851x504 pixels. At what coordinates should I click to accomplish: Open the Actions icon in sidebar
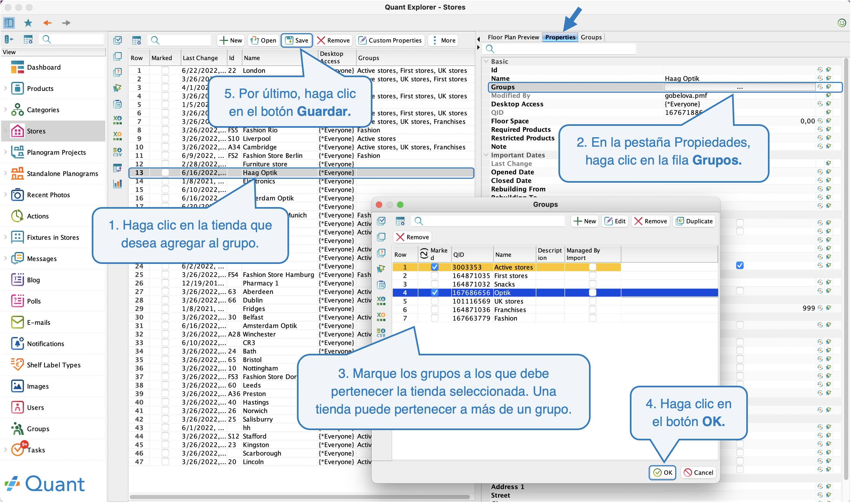coord(17,216)
